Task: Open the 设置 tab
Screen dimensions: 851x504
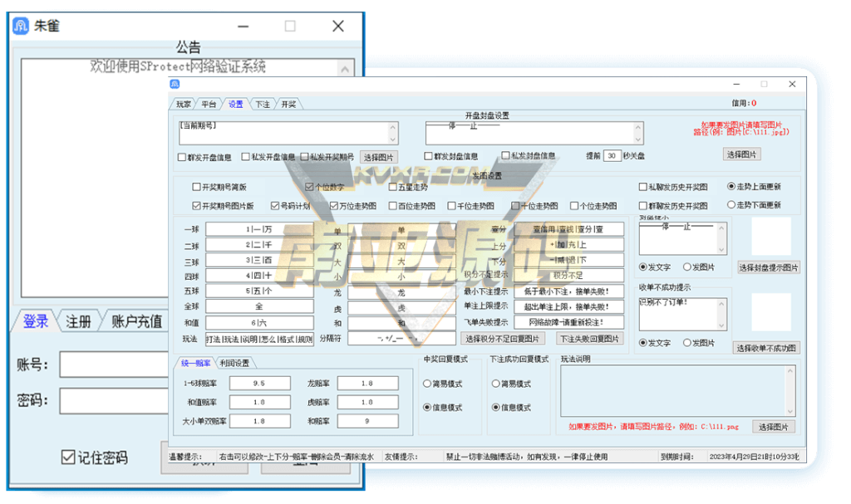Action: [x=235, y=104]
